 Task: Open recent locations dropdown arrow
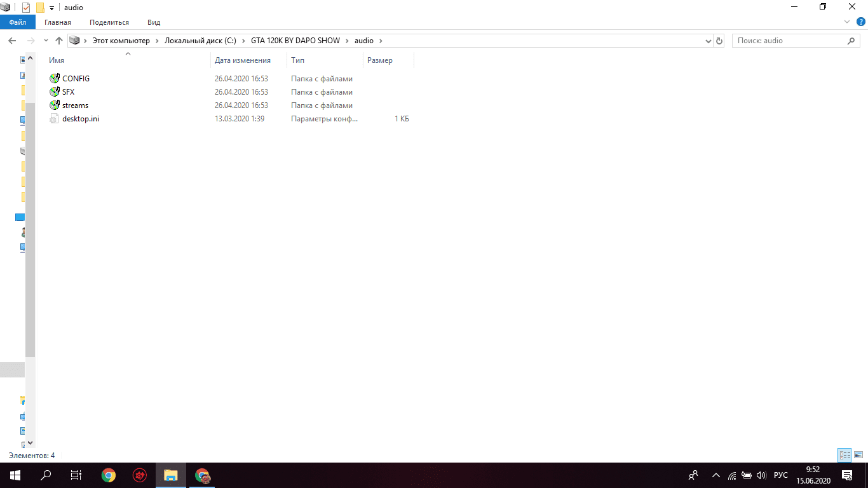tap(46, 41)
